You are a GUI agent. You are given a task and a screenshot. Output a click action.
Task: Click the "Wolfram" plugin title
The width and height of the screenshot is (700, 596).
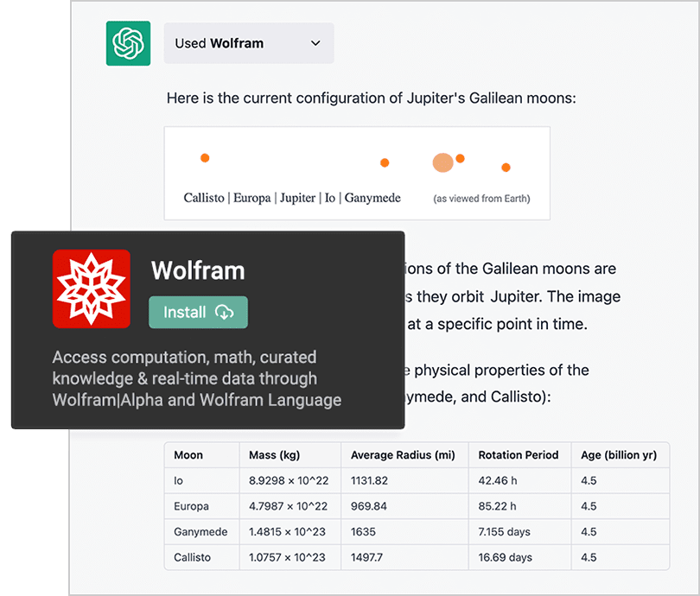click(198, 270)
